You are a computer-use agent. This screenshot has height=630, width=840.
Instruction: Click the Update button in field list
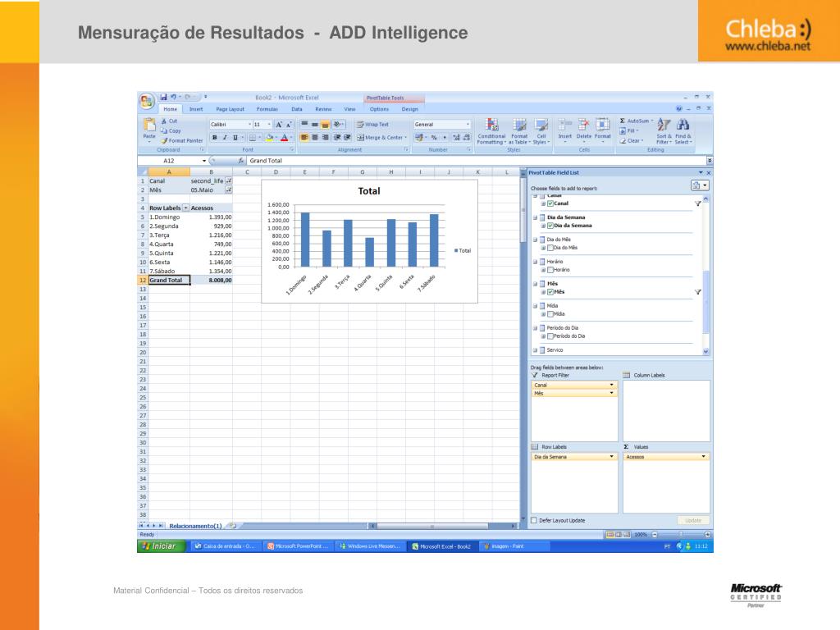coord(692,520)
